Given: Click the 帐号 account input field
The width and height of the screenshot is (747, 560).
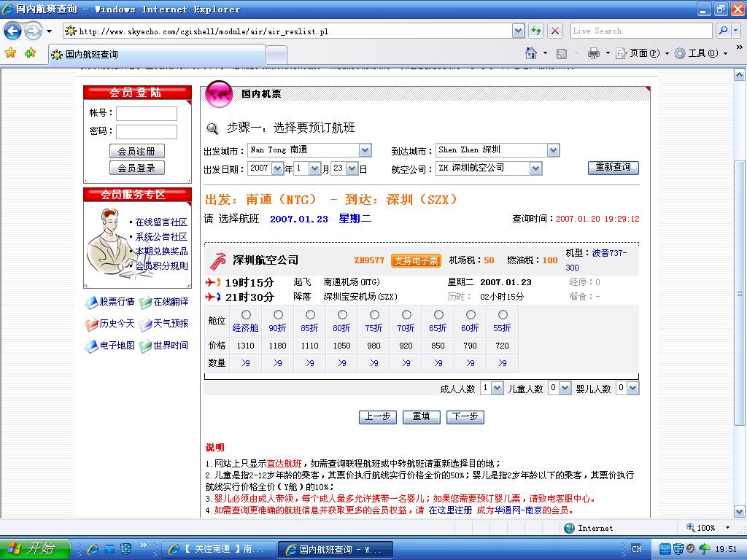Looking at the screenshot, I should [147, 114].
